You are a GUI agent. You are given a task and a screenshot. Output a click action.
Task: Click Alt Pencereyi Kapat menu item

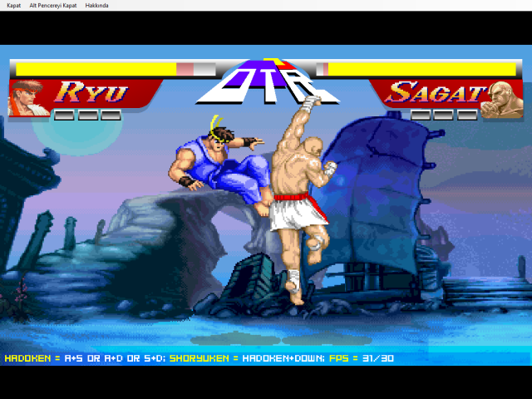[53, 6]
